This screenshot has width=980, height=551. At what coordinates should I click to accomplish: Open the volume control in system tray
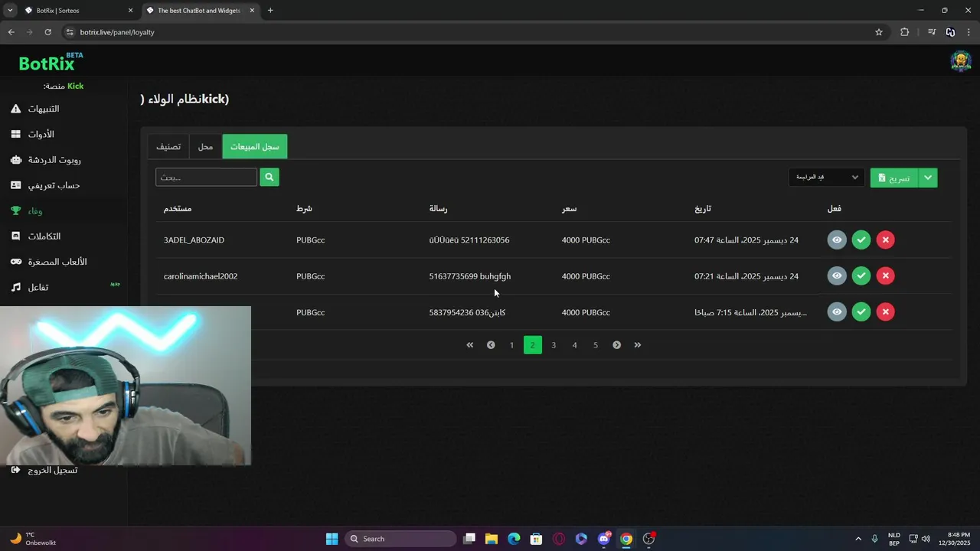[x=926, y=539]
